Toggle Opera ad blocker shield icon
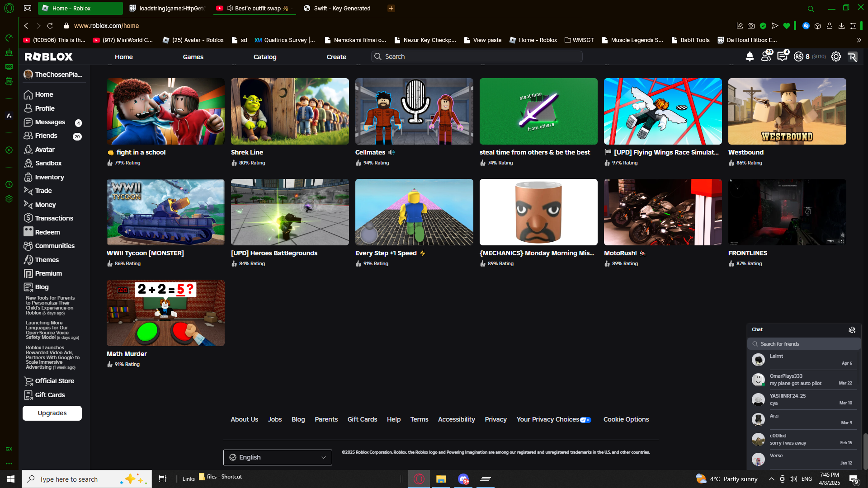Screen dimensions: 868x488 click(763, 26)
